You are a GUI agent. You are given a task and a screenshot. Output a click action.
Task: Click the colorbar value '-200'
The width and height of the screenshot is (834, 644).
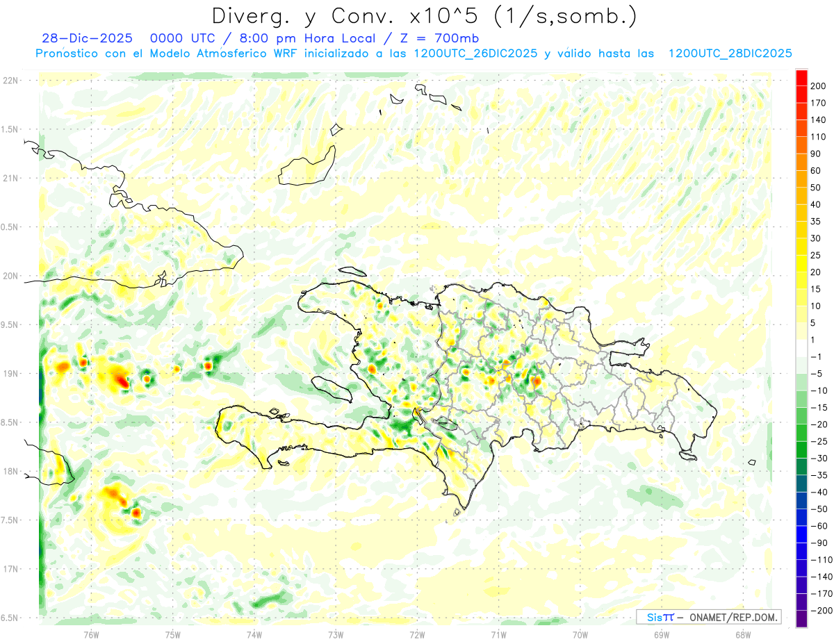point(821,611)
